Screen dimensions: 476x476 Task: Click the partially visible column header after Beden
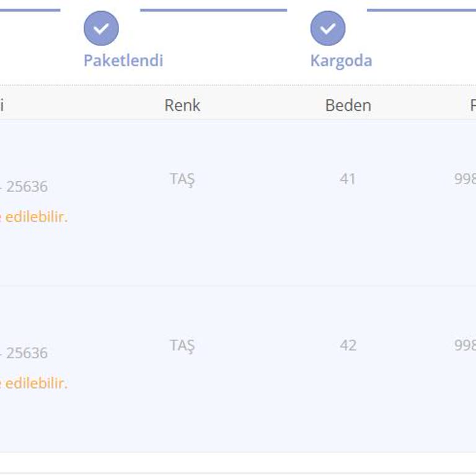coord(472,105)
